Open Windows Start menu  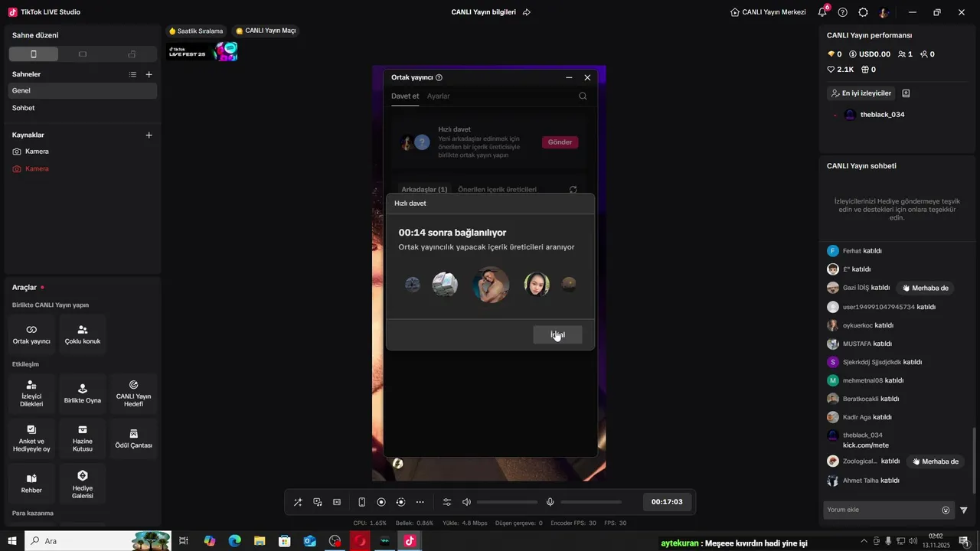point(11,541)
